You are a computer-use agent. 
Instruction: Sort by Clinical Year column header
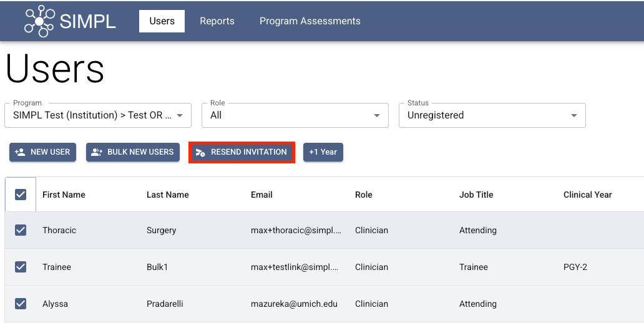(x=587, y=195)
